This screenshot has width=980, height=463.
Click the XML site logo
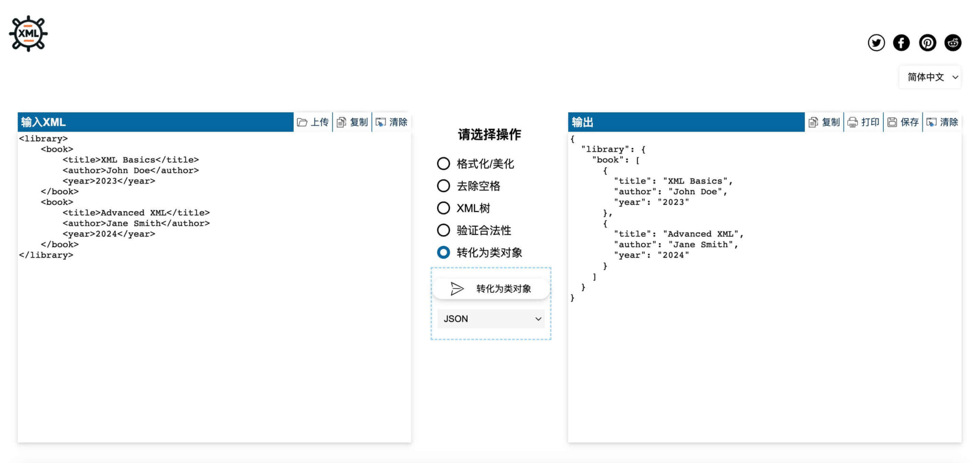(28, 33)
